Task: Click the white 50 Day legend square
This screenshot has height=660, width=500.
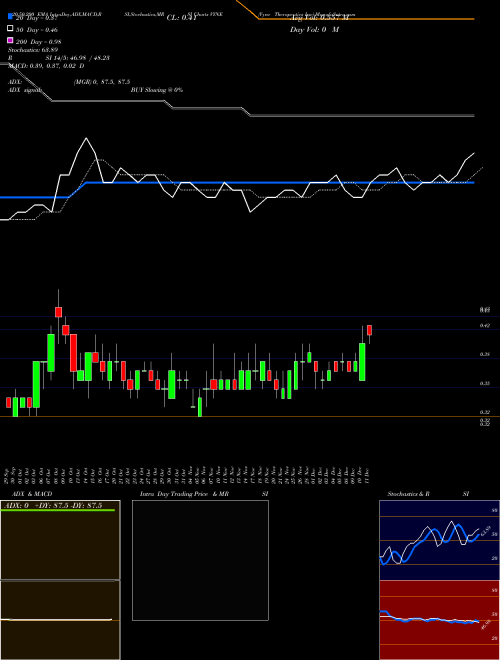Action: (10, 29)
